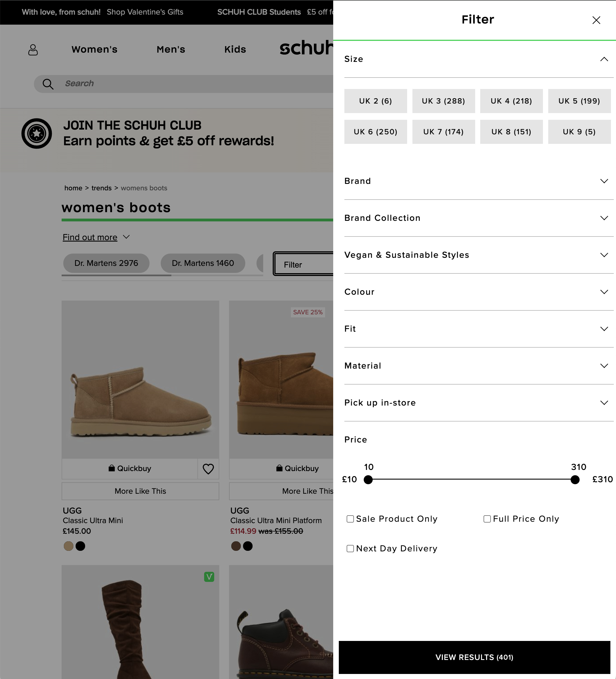Tick Next Day Delivery option
616x679 pixels.
pyautogui.click(x=350, y=548)
